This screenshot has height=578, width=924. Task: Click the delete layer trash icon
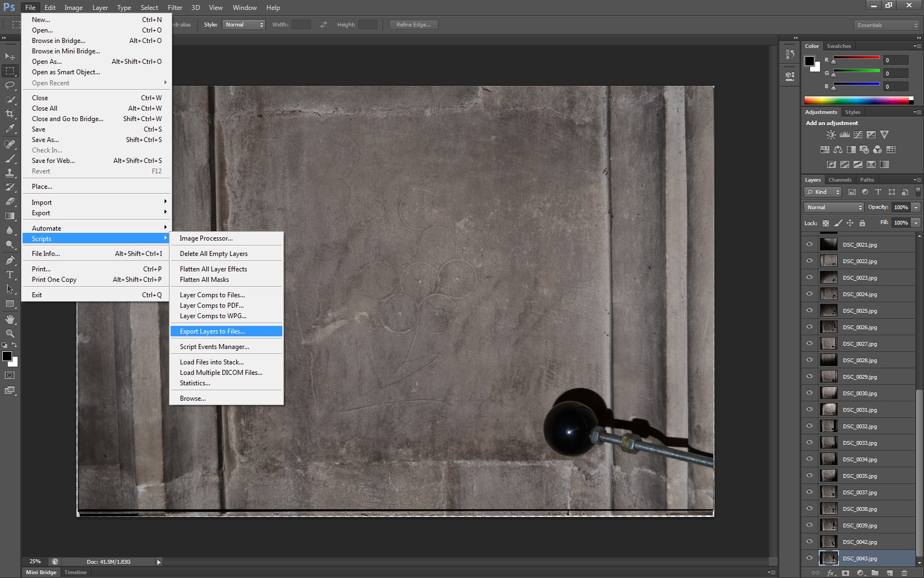[904, 573]
